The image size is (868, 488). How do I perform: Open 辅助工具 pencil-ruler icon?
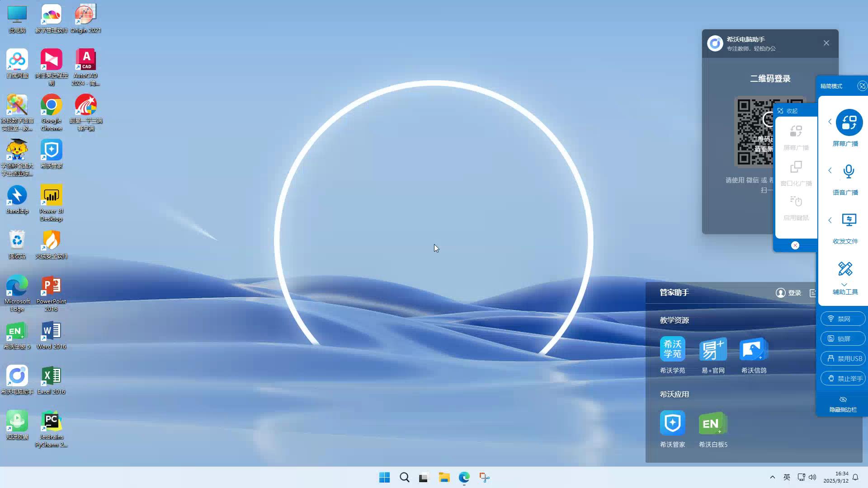[845, 269]
